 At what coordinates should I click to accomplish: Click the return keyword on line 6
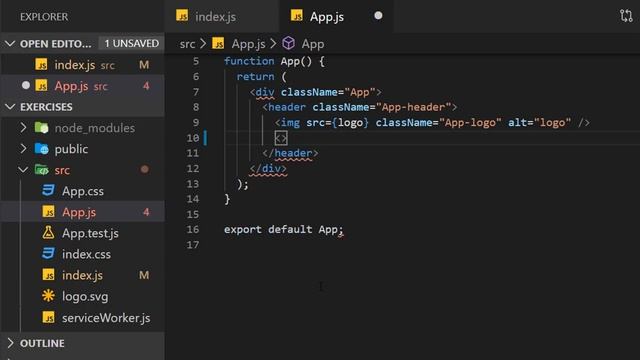[x=256, y=76]
